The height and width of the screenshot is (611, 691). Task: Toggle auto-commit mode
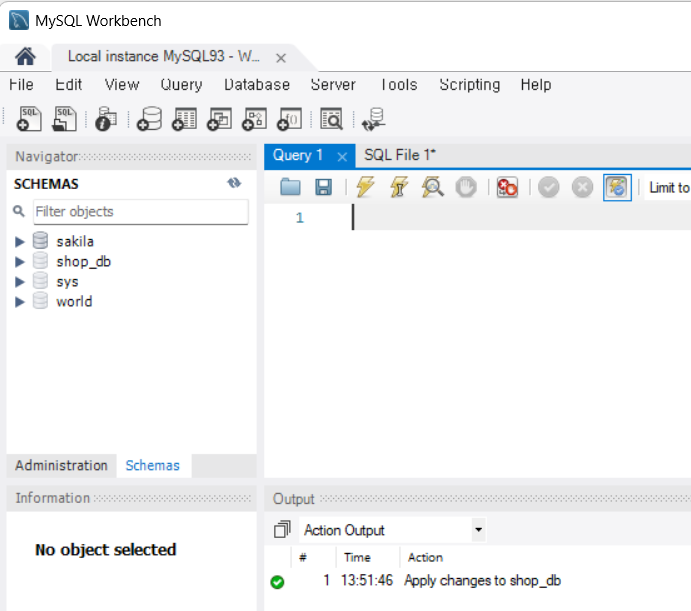click(x=617, y=187)
